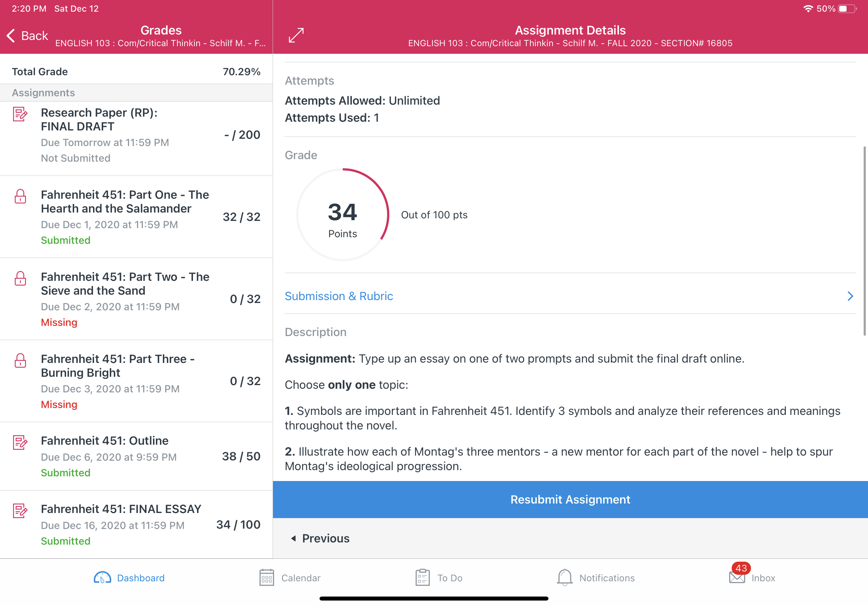Viewport: 868px width, 606px height.
Task: Tap Not Submitted status text
Action: click(x=76, y=158)
